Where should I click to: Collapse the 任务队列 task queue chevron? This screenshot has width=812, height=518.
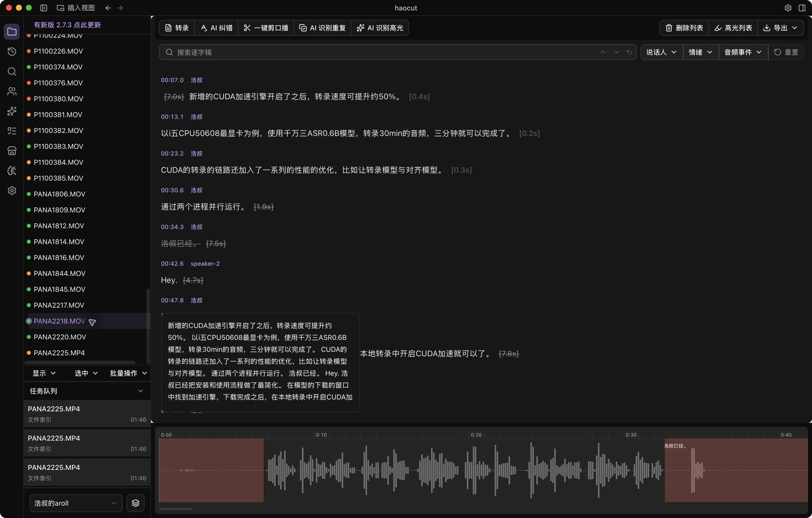coord(140,391)
